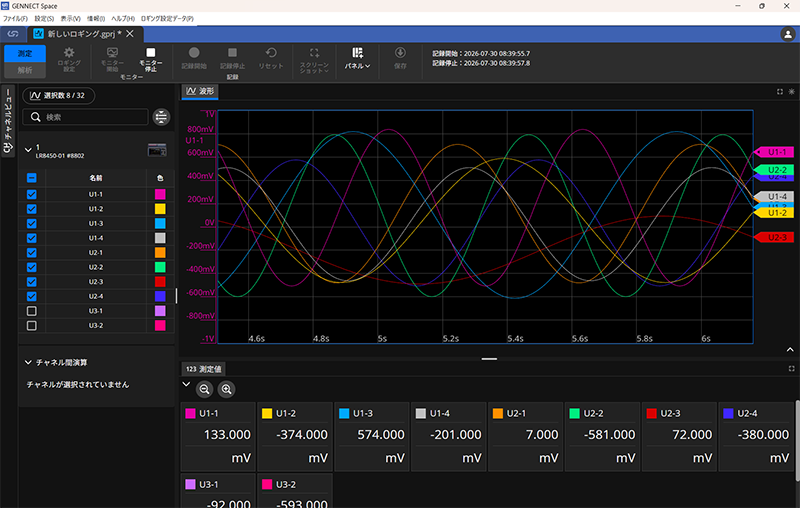Uncheck channel U1-4 checkbox

[x=32, y=238]
